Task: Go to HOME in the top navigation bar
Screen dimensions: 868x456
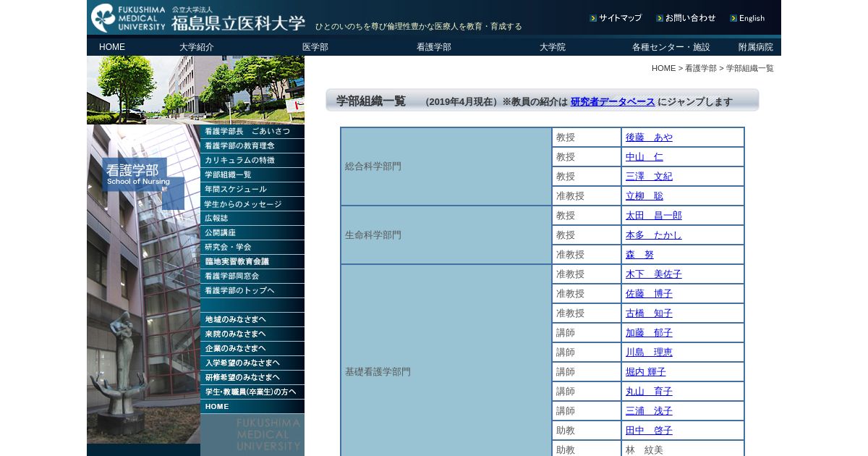Action: 112,47
